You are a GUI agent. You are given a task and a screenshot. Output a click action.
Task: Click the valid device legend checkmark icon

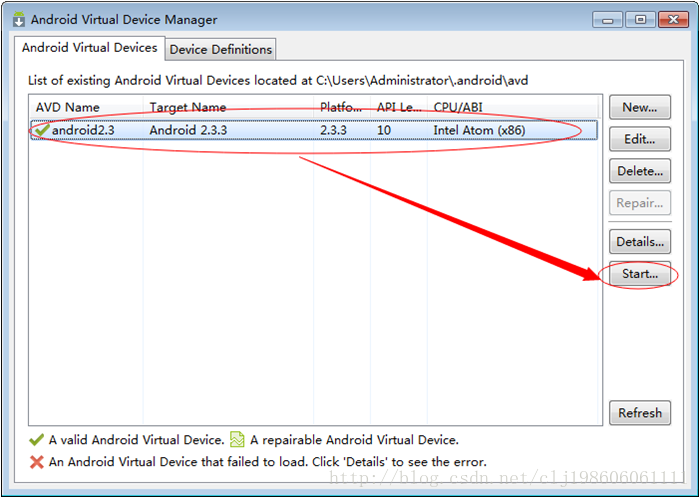click(36, 440)
